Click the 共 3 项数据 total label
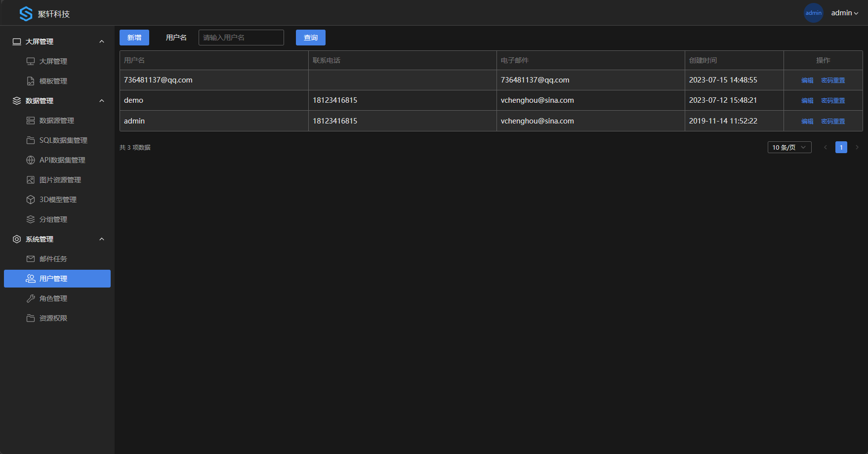 click(135, 148)
